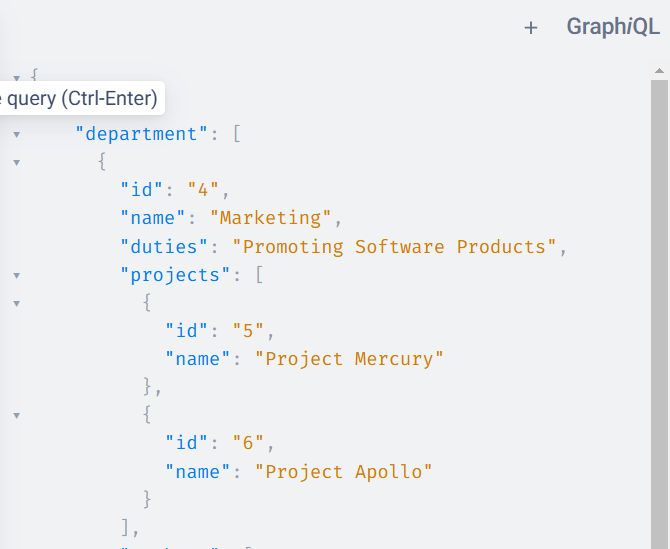Click the "name" key beside Project Apollo

click(x=198, y=472)
